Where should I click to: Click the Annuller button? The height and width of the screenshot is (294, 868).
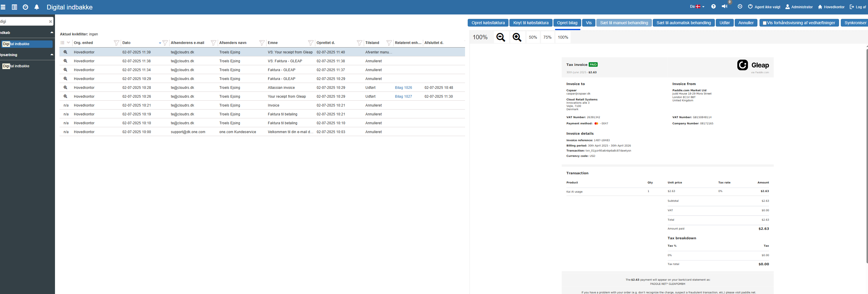click(746, 23)
